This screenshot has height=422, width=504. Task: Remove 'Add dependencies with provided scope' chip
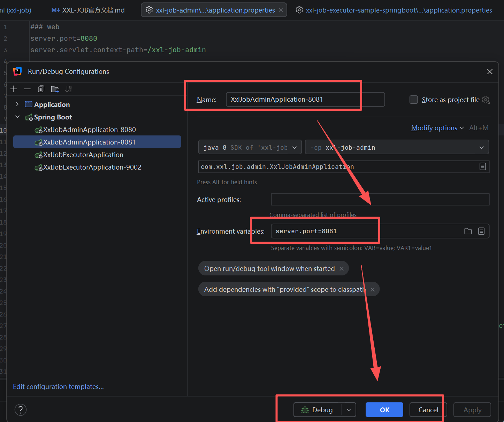(x=373, y=290)
